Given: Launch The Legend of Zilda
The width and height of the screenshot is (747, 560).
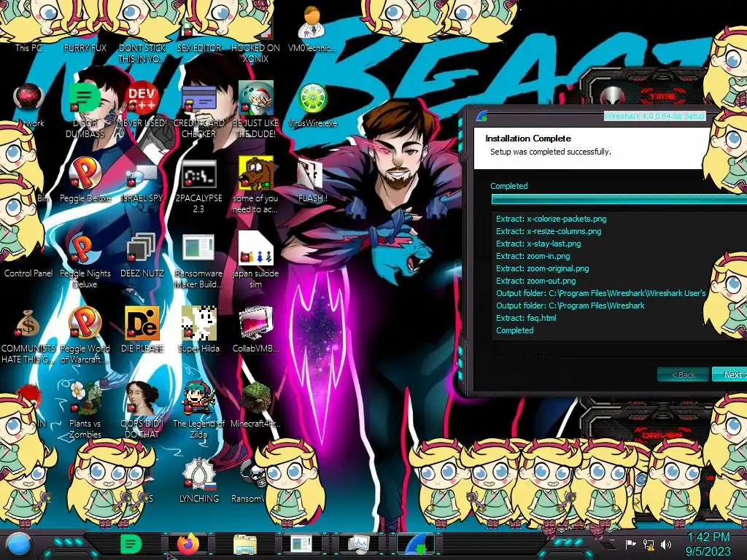Looking at the screenshot, I should (x=198, y=411).
